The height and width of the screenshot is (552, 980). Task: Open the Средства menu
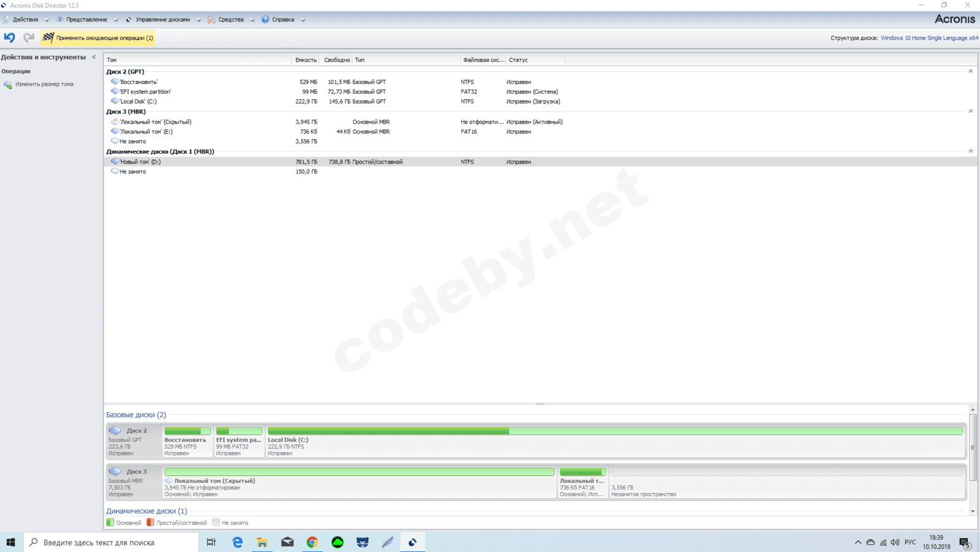[x=230, y=20]
